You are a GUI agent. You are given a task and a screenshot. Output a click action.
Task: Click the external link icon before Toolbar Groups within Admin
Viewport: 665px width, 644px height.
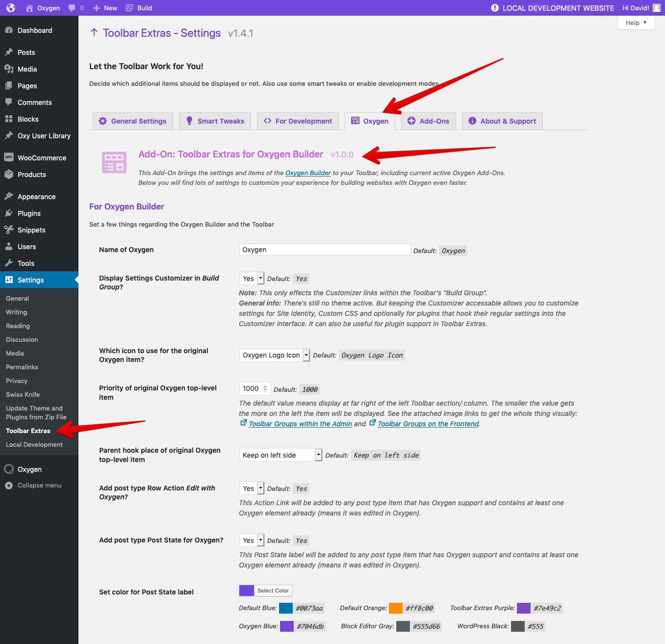(244, 422)
